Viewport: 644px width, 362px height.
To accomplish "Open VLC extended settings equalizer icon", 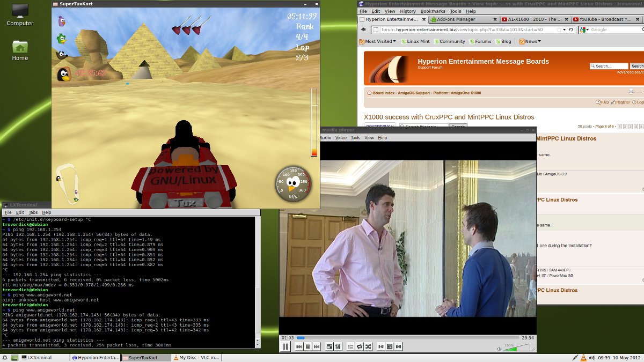I will [x=338, y=347].
